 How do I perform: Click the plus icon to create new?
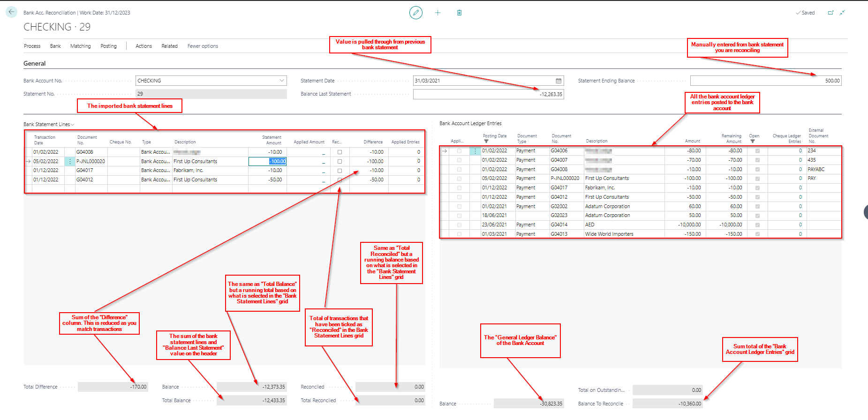(438, 13)
